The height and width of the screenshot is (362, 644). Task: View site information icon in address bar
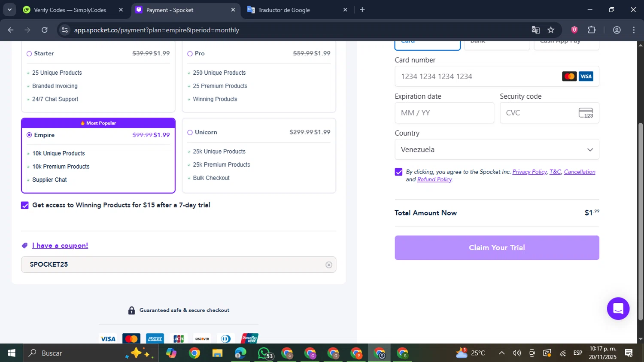coord(65,30)
